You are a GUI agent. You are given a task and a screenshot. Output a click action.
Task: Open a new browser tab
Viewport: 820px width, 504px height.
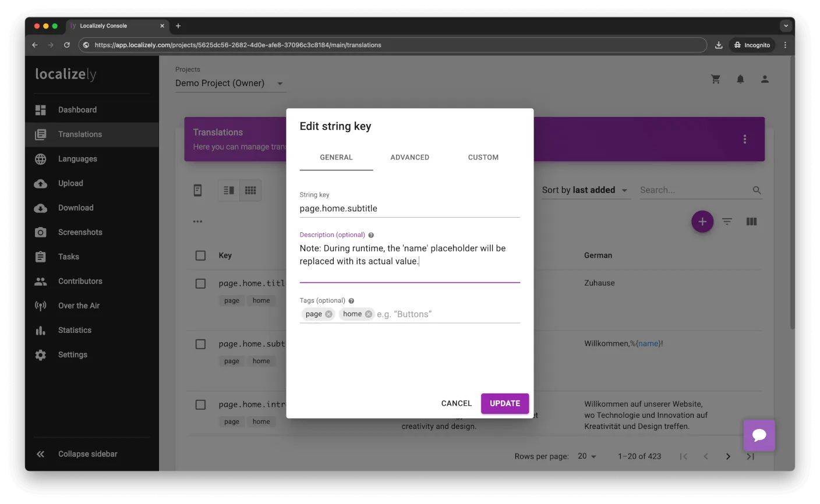tap(178, 26)
